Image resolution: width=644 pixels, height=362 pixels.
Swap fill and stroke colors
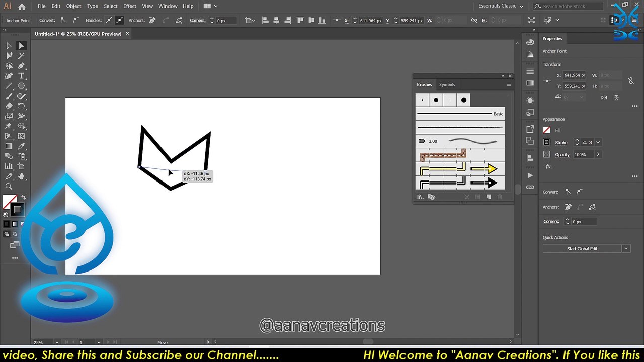point(23,197)
